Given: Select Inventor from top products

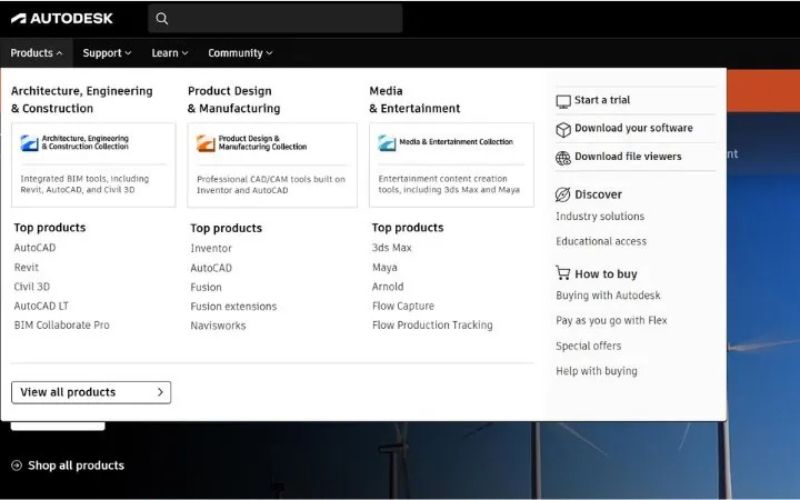Looking at the screenshot, I should [211, 248].
